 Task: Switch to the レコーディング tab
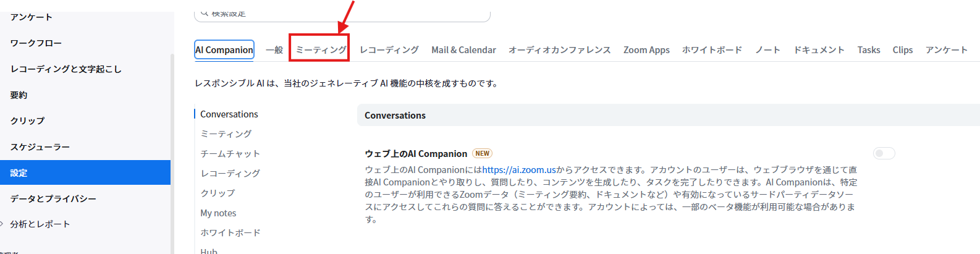(389, 50)
